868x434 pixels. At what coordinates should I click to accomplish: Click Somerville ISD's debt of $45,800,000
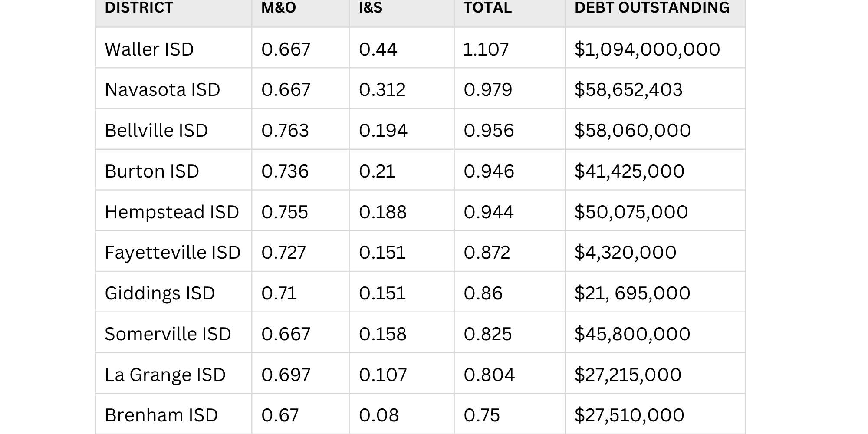[x=632, y=334]
